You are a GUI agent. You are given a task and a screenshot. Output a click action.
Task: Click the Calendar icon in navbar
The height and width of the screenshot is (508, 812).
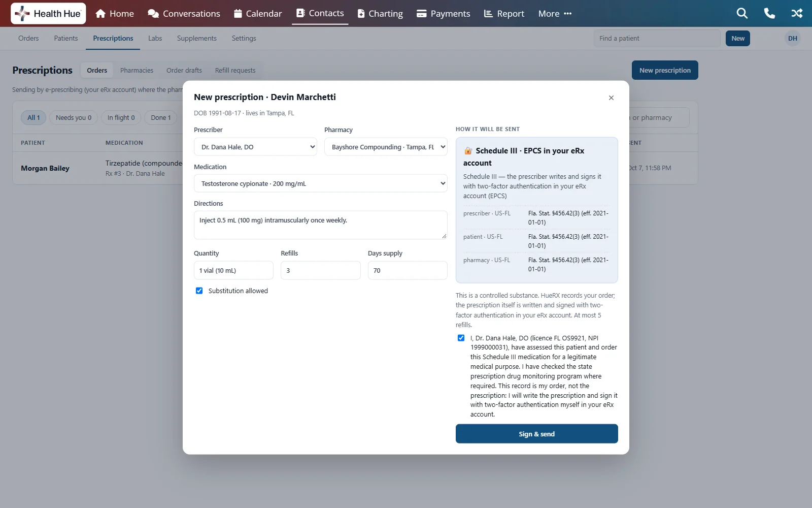(x=238, y=14)
